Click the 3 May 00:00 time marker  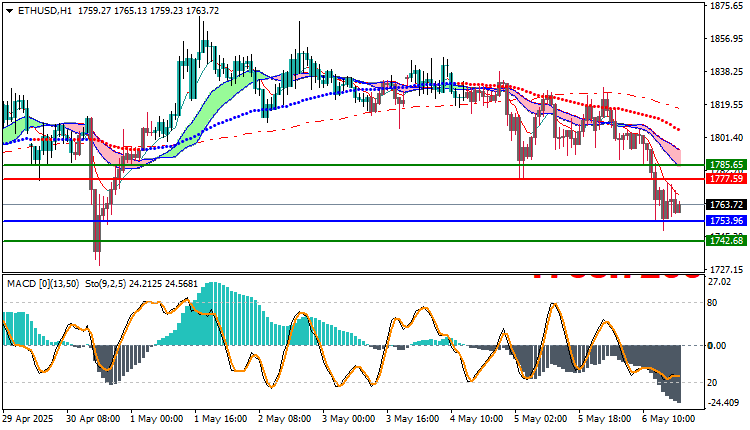(x=349, y=419)
